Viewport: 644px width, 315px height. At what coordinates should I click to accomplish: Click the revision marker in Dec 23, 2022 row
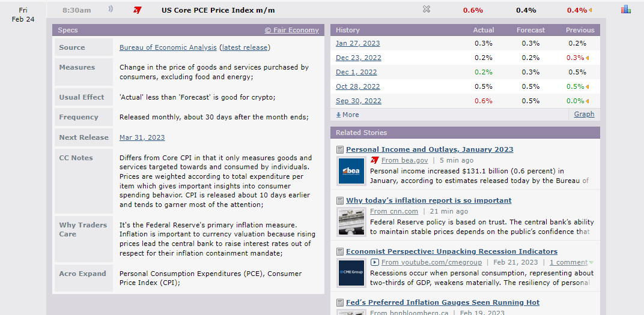(588, 58)
